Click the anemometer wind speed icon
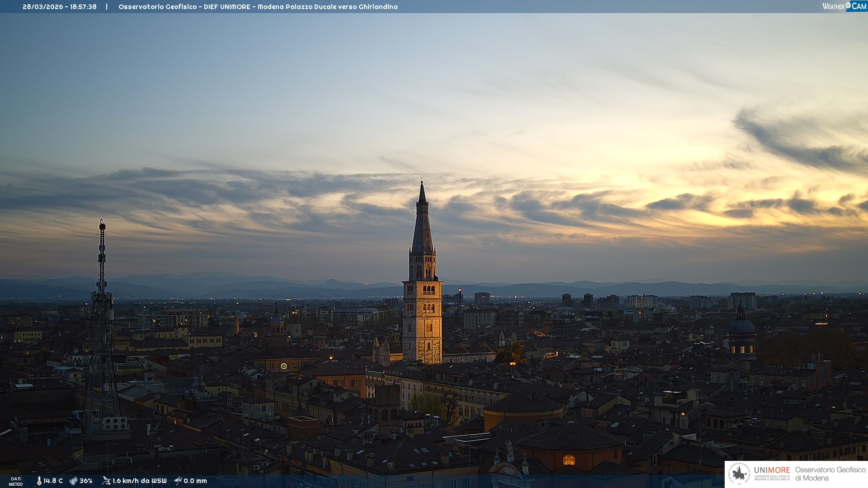 [x=106, y=481]
